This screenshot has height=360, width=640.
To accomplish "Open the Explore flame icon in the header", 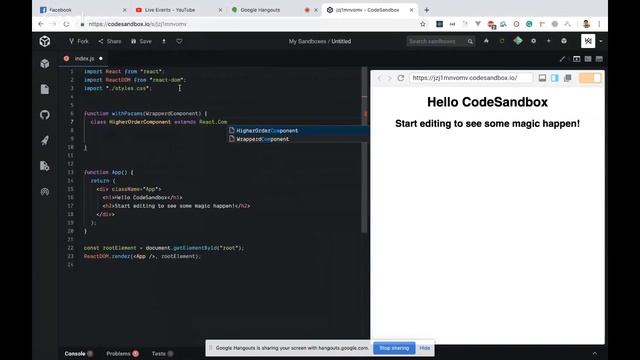I will (486, 41).
